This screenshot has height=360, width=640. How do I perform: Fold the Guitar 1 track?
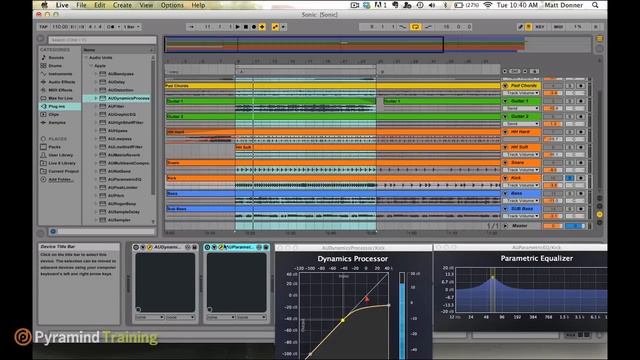coord(505,101)
